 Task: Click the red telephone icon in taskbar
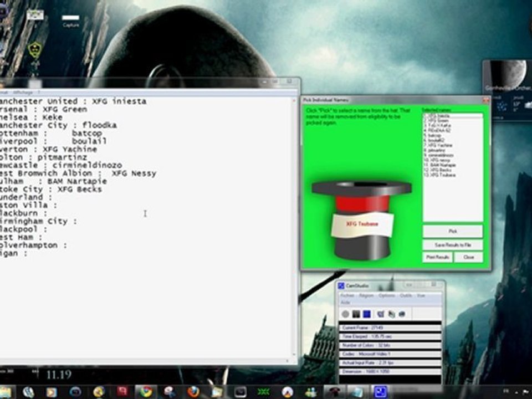coord(334,392)
